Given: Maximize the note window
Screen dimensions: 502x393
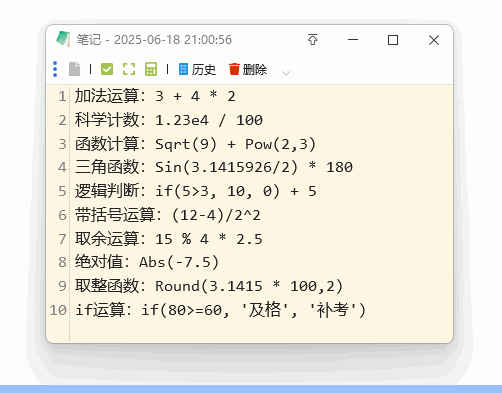Looking at the screenshot, I should (x=393, y=40).
